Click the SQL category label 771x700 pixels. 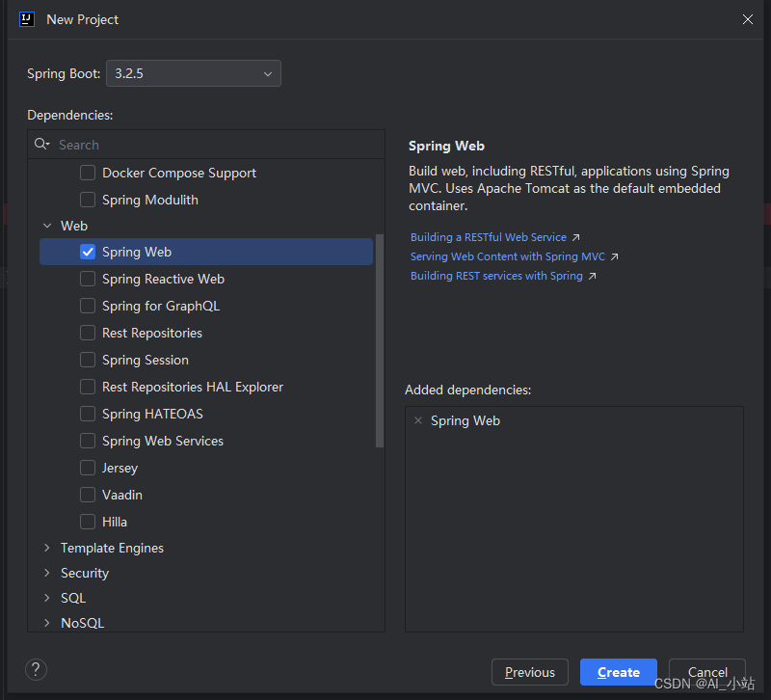pos(73,598)
